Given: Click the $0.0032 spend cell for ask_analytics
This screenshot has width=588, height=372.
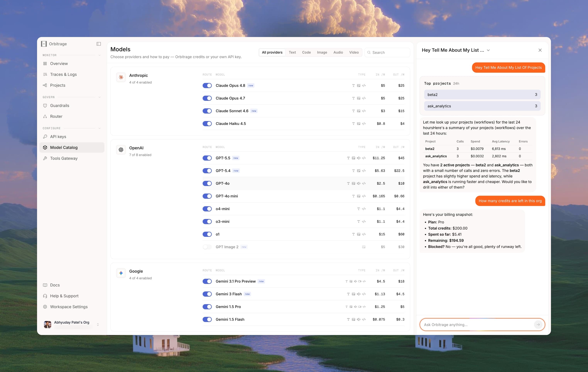Looking at the screenshot, I should coord(477,156).
